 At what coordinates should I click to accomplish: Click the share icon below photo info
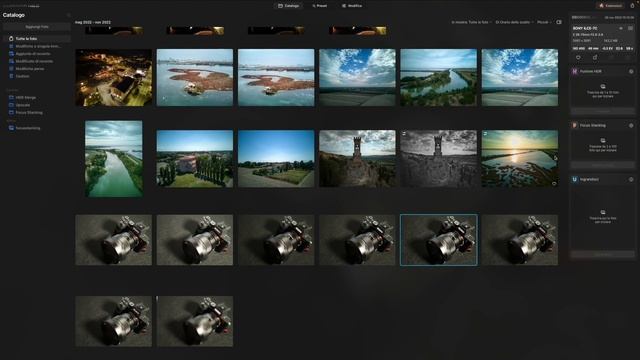point(595,58)
